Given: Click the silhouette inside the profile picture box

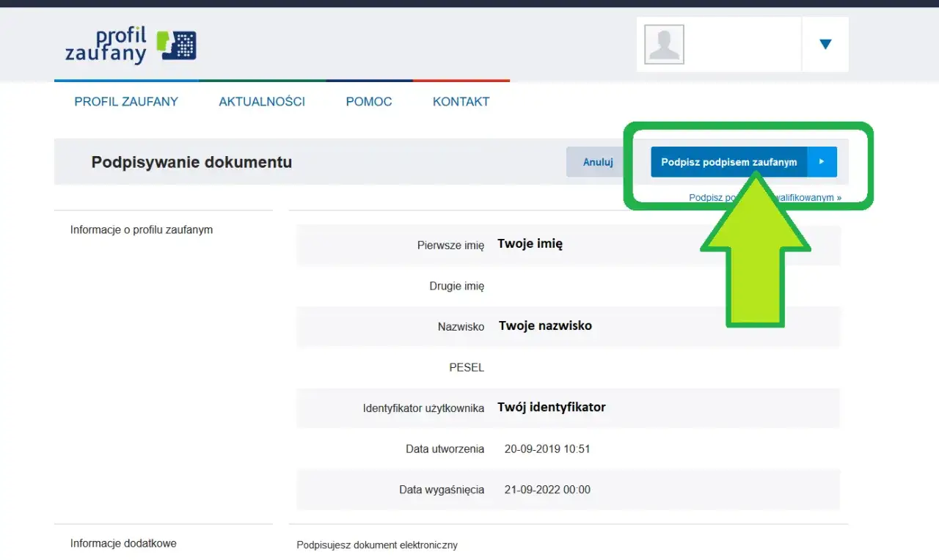Looking at the screenshot, I should [x=664, y=44].
